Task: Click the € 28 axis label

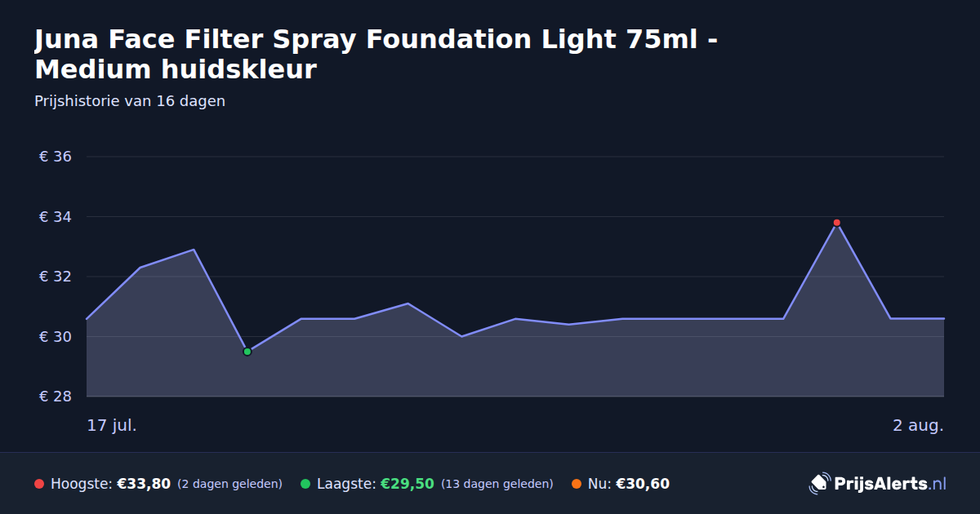Action: 56,397
